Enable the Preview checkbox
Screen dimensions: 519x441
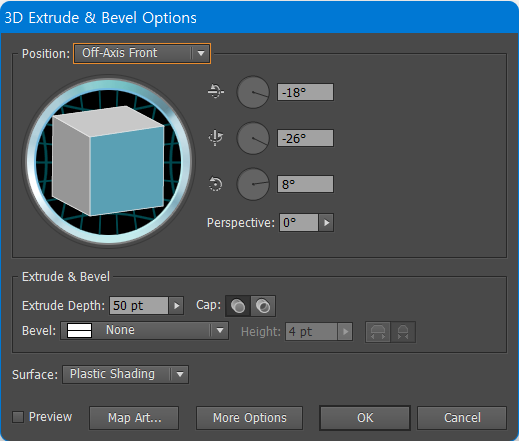18,417
